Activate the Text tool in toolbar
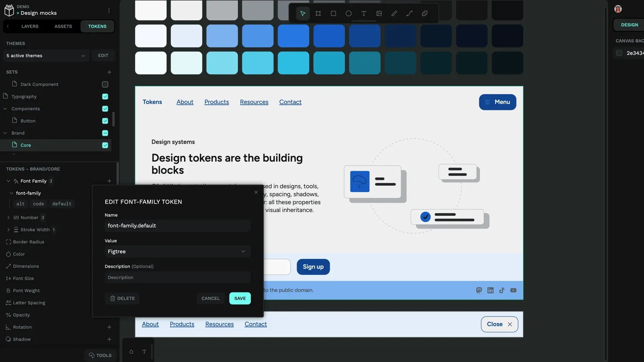 click(364, 14)
